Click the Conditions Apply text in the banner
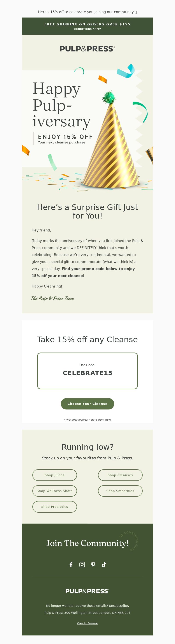Image resolution: width=175 pixels, height=644 pixels. (x=87, y=29)
